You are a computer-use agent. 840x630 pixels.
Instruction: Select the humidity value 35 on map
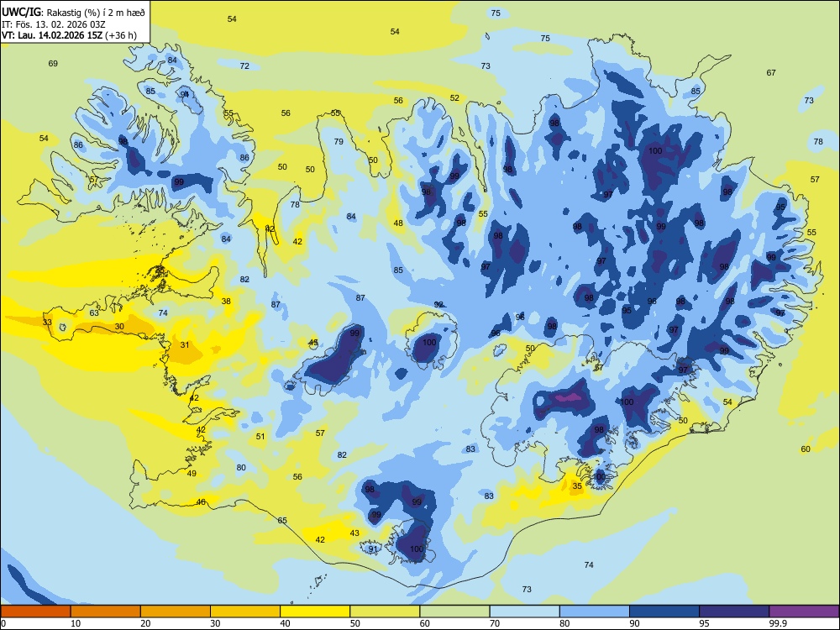click(x=577, y=486)
